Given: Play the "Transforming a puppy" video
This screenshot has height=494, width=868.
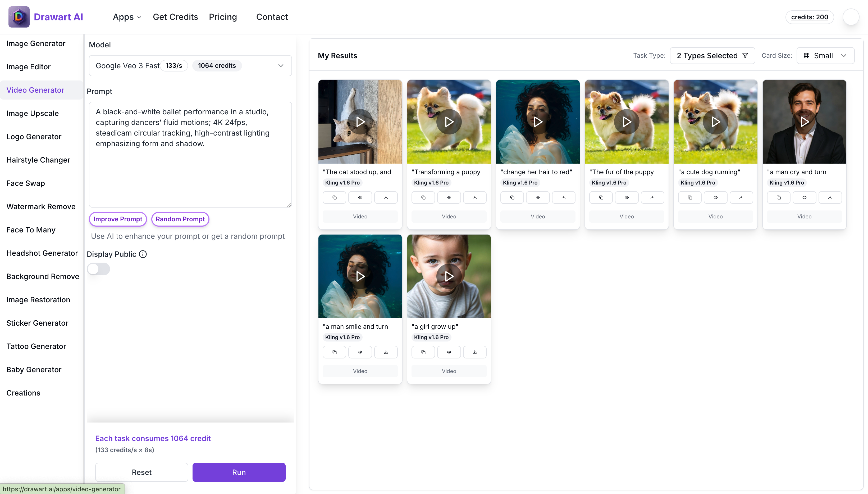Looking at the screenshot, I should (x=449, y=122).
